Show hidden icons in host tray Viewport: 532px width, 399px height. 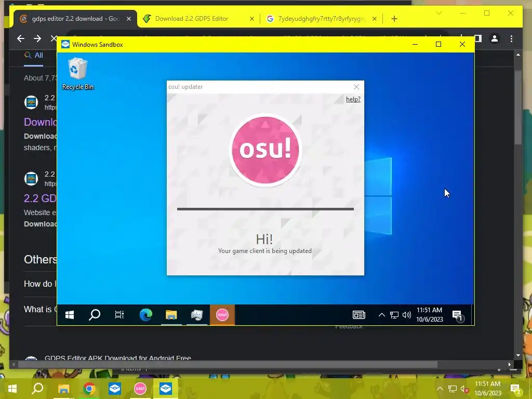click(440, 389)
